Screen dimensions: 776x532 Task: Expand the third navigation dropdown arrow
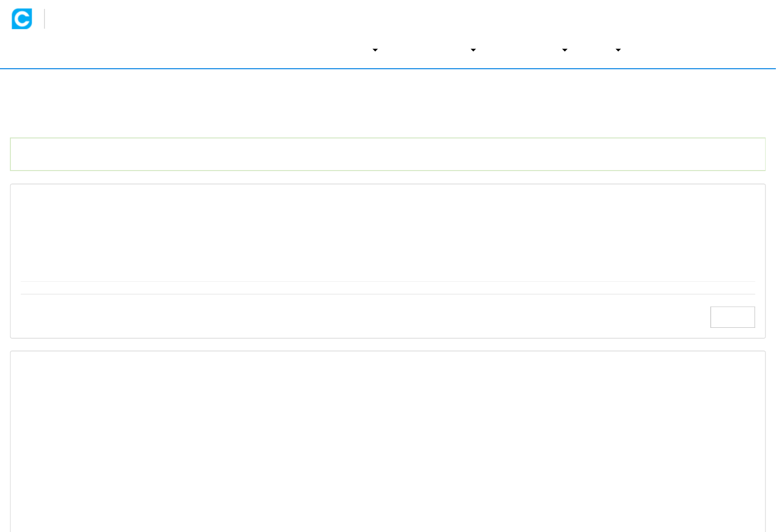(564, 50)
